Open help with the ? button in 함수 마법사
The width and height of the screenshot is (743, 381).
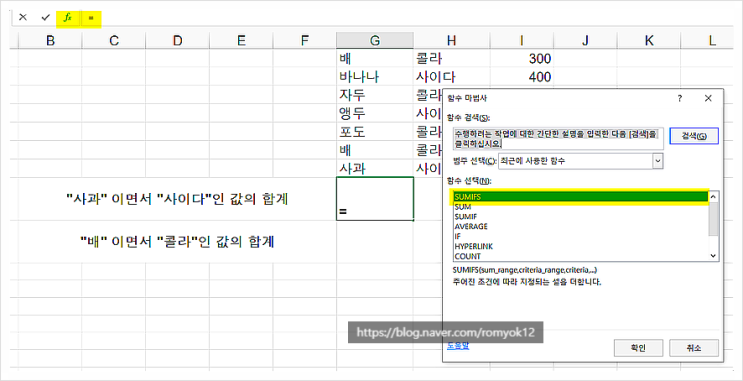coord(680,98)
